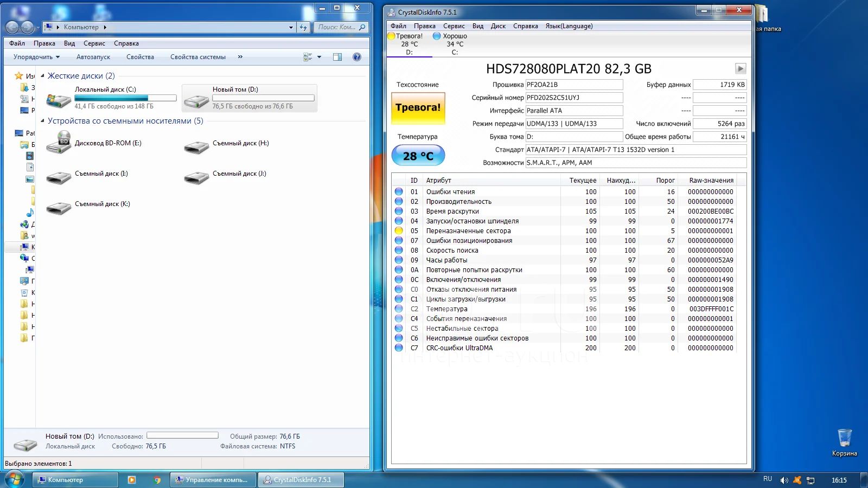Refresh the Explorer address bar location
The image size is (868, 488).
(303, 27)
